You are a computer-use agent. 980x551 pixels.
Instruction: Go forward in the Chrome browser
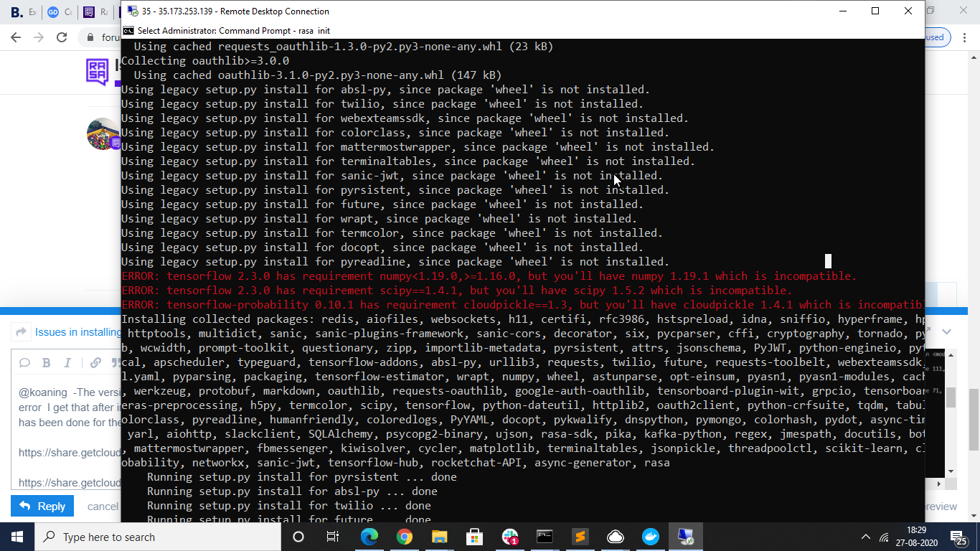point(39,37)
